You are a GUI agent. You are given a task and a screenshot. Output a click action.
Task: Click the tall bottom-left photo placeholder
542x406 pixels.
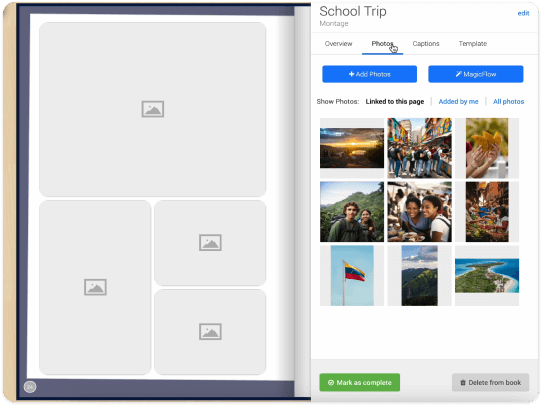[95, 287]
